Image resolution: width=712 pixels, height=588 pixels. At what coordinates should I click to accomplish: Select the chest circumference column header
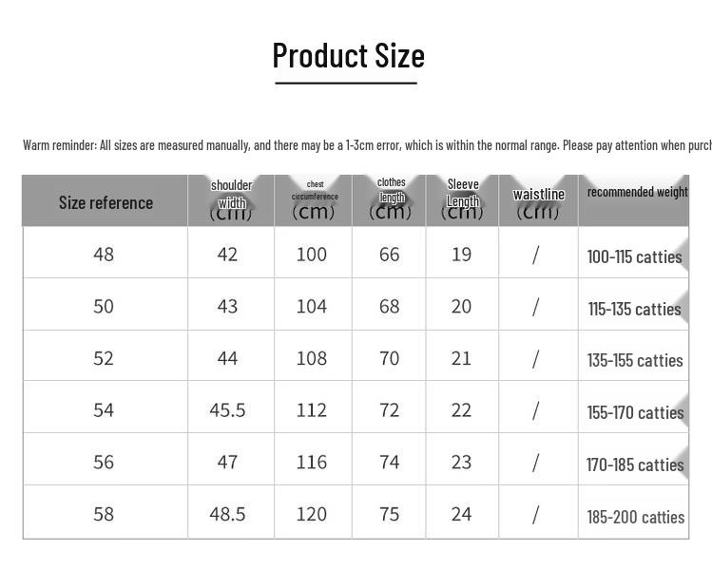[x=314, y=199]
